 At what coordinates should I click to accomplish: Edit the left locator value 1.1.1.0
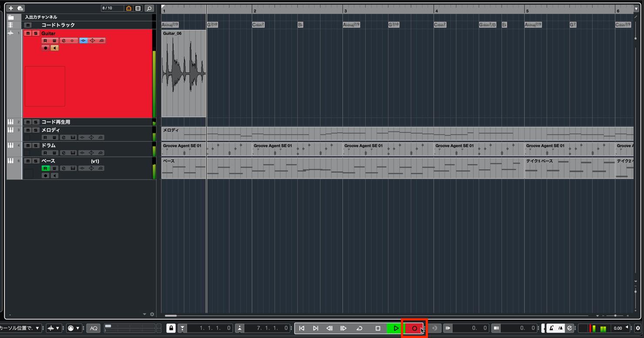211,328
